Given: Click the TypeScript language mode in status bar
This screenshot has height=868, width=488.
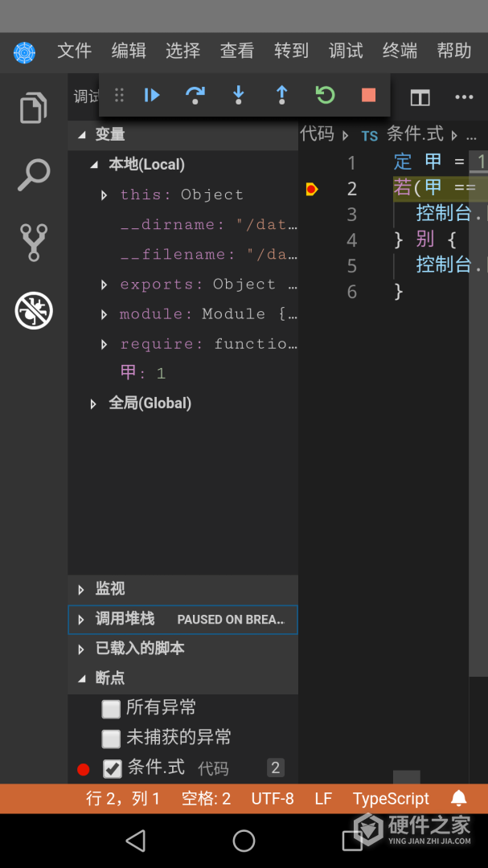Looking at the screenshot, I should click(391, 799).
